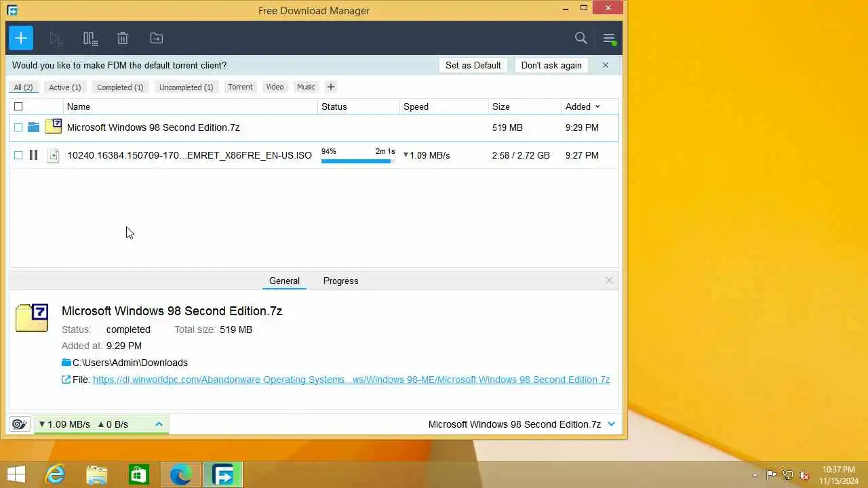
Task: Open Microsoft Edge from taskbar
Action: click(180, 474)
